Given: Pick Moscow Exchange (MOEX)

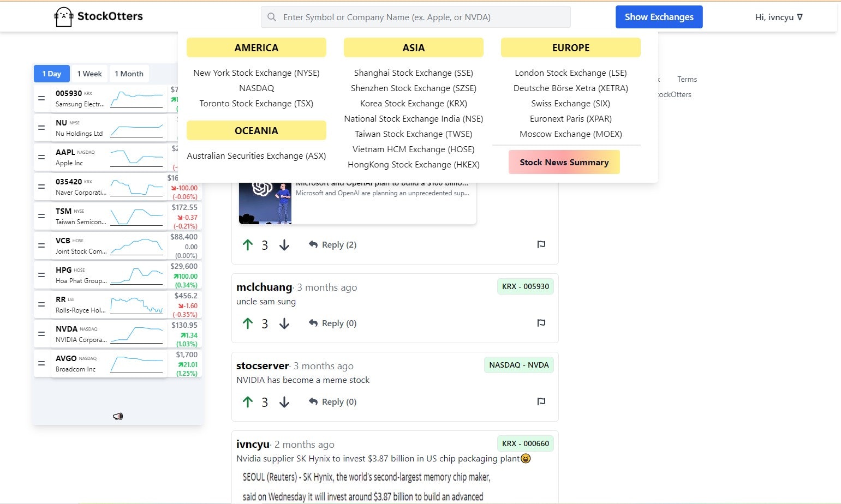Looking at the screenshot, I should pyautogui.click(x=571, y=134).
